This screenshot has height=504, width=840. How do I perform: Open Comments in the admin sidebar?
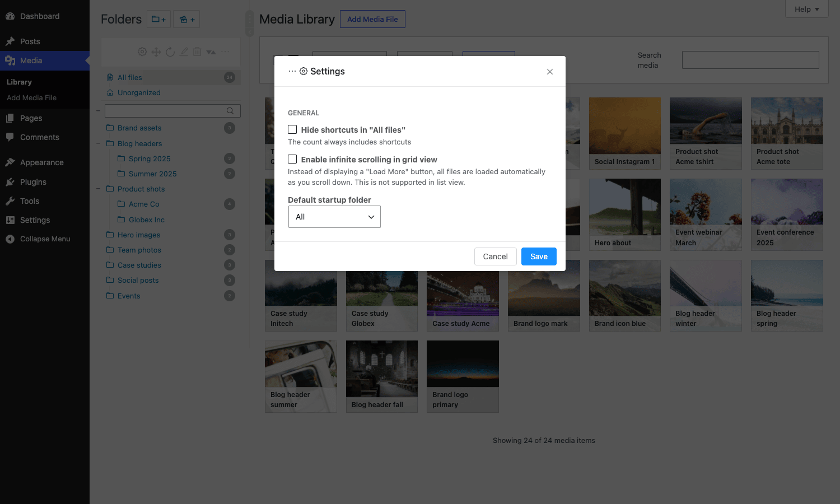point(45,137)
